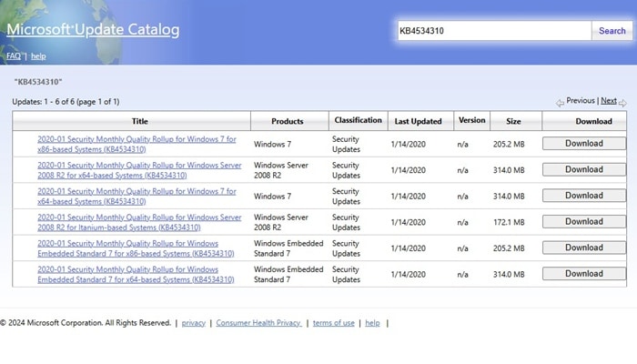Open the terms of use link
This screenshot has width=637, height=364.
(x=334, y=323)
